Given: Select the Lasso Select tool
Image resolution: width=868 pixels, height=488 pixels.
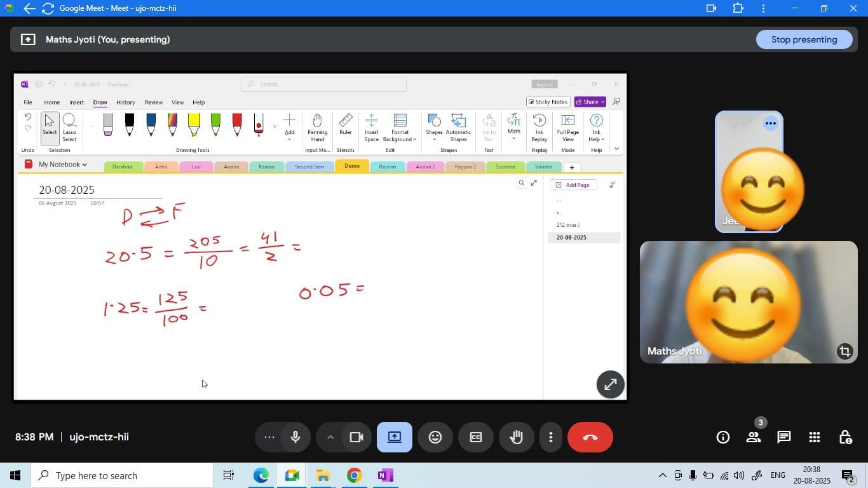Looking at the screenshot, I should coord(69,128).
